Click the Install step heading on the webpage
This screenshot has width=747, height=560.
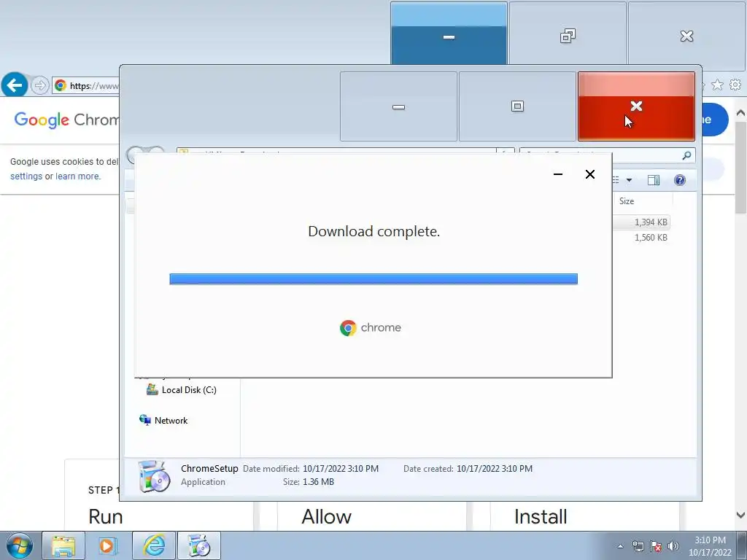pos(541,517)
